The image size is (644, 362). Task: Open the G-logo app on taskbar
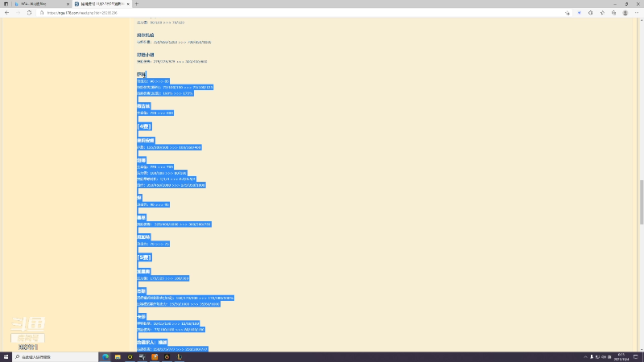click(x=167, y=357)
